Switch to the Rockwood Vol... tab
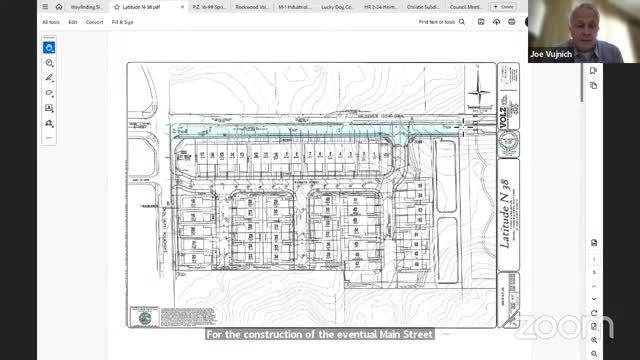The height and width of the screenshot is (360, 640). 251,7
